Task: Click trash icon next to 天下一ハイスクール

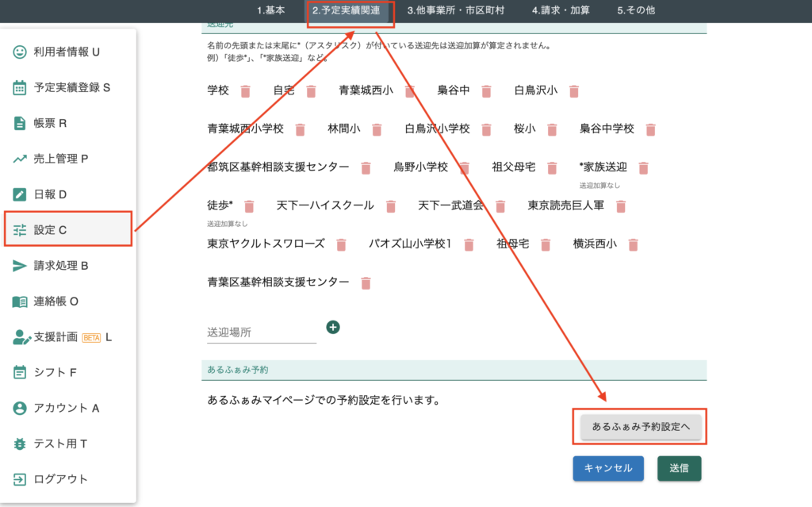Action: pyautogui.click(x=390, y=206)
